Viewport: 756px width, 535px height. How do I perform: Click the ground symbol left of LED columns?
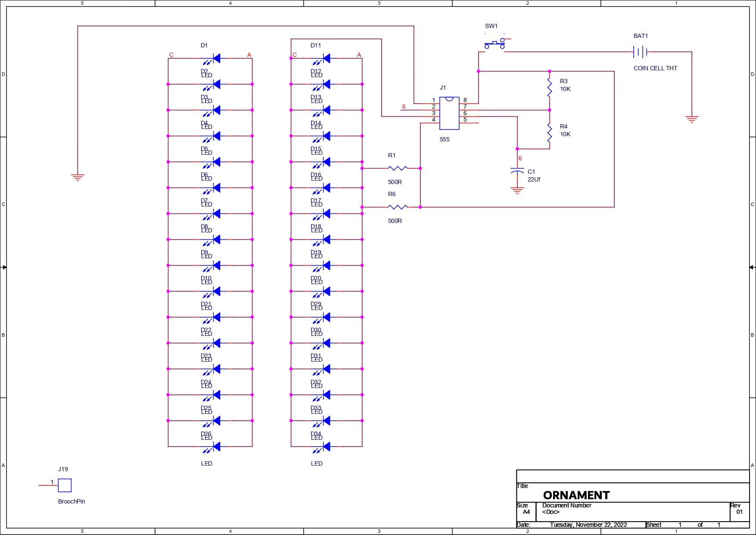[78, 177]
